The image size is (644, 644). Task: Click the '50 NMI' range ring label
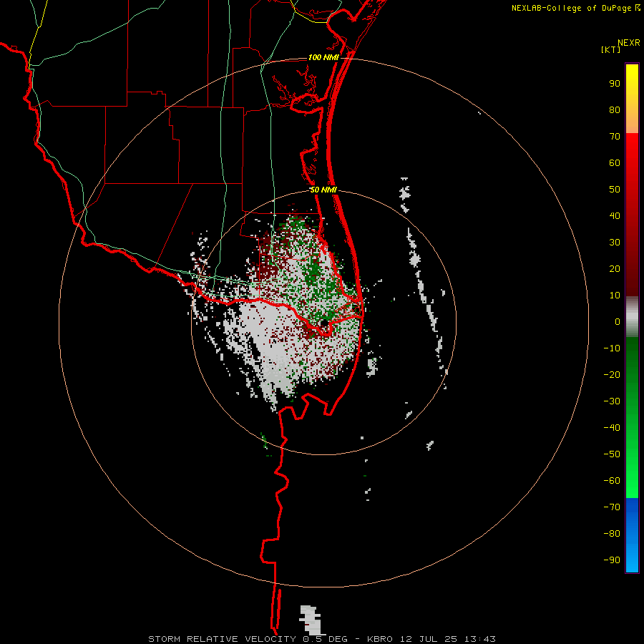[x=323, y=190]
